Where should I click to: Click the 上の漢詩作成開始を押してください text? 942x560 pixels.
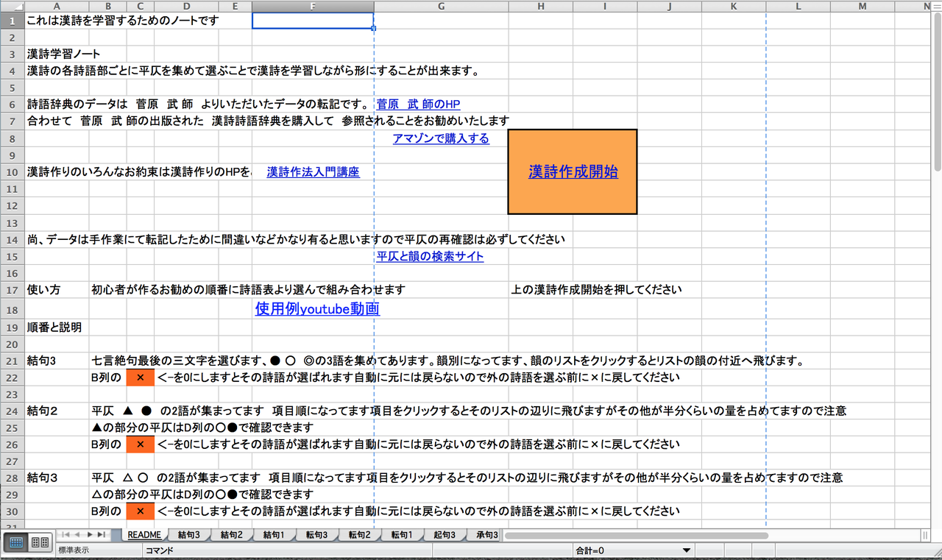[596, 289]
